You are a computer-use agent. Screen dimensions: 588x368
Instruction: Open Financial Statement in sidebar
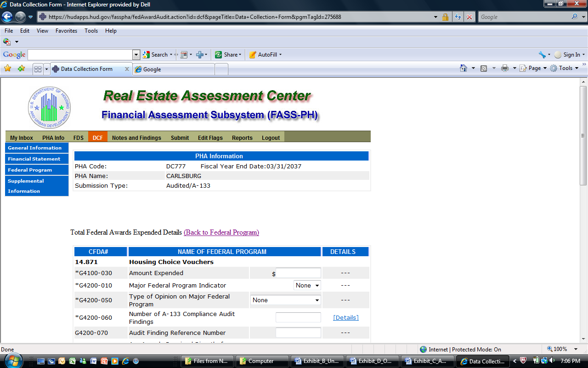pos(37,159)
